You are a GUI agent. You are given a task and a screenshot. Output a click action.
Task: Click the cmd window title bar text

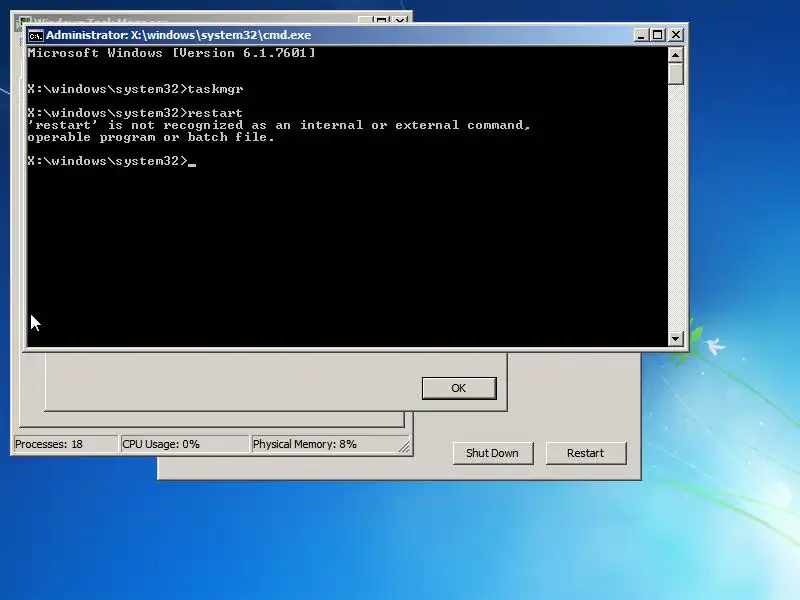179,35
